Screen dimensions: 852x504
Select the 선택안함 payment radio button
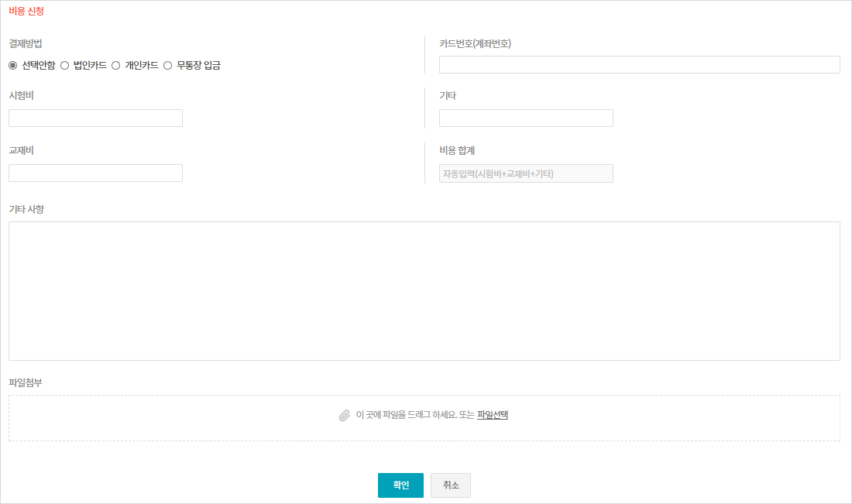tap(13, 66)
